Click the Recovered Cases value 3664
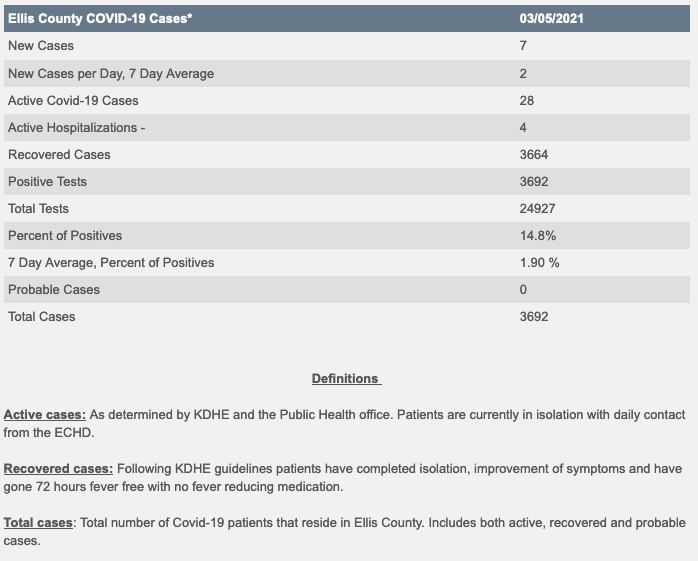The height and width of the screenshot is (561, 698). [534, 154]
